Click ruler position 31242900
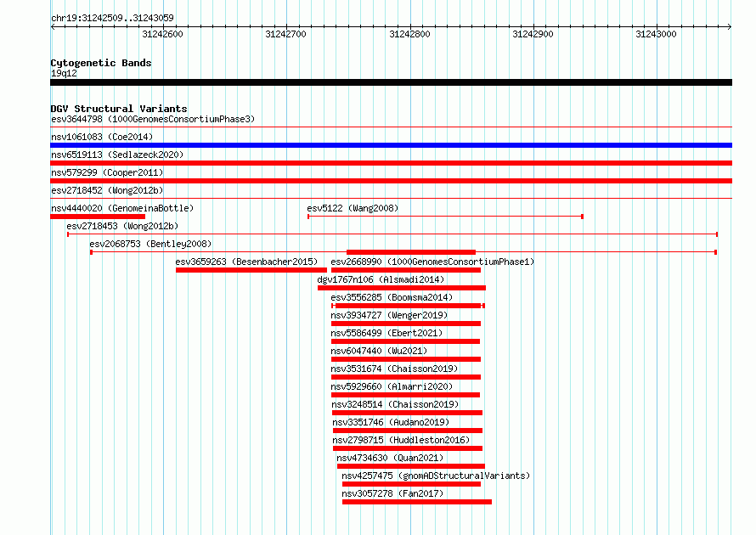This screenshot has width=756, height=535. click(533, 34)
